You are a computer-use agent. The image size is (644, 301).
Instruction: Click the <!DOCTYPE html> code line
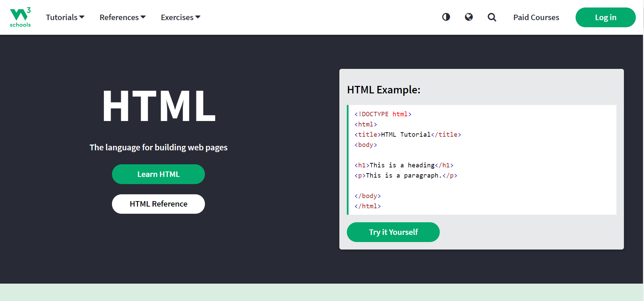pyautogui.click(x=383, y=114)
